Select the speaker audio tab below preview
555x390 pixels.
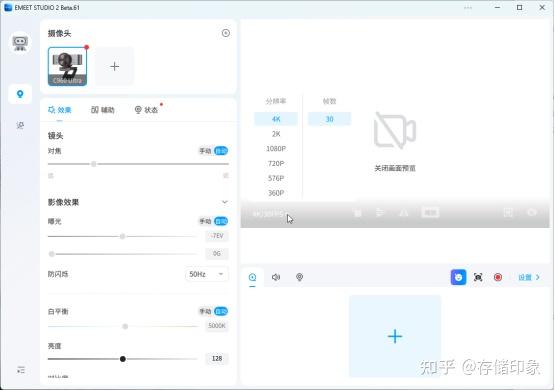click(x=276, y=277)
